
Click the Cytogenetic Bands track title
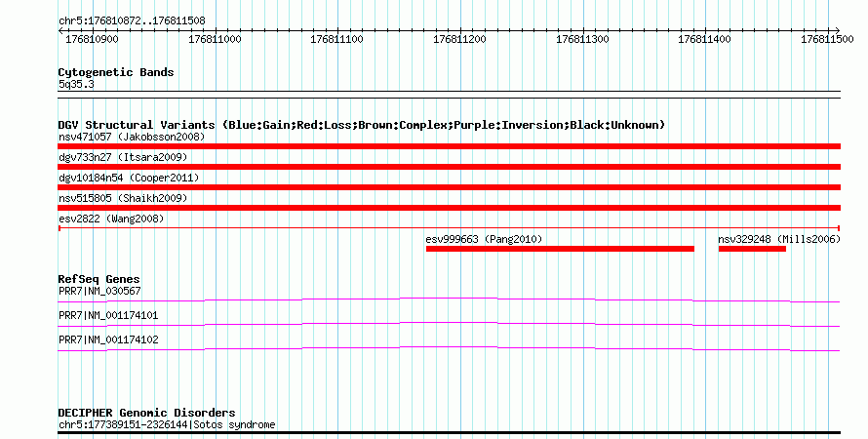pos(116,72)
